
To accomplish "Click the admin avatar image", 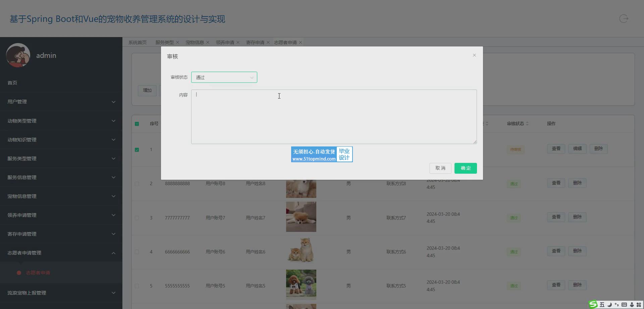I will point(18,55).
